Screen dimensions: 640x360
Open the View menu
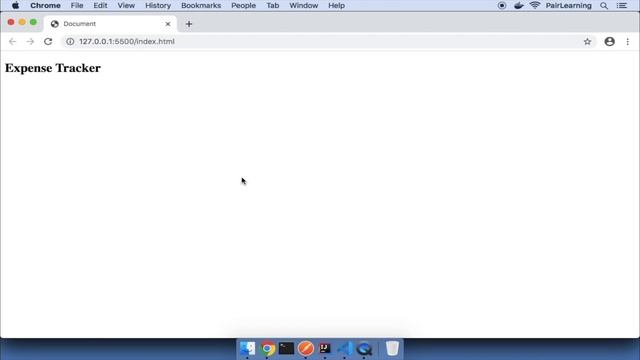pyautogui.click(x=126, y=6)
